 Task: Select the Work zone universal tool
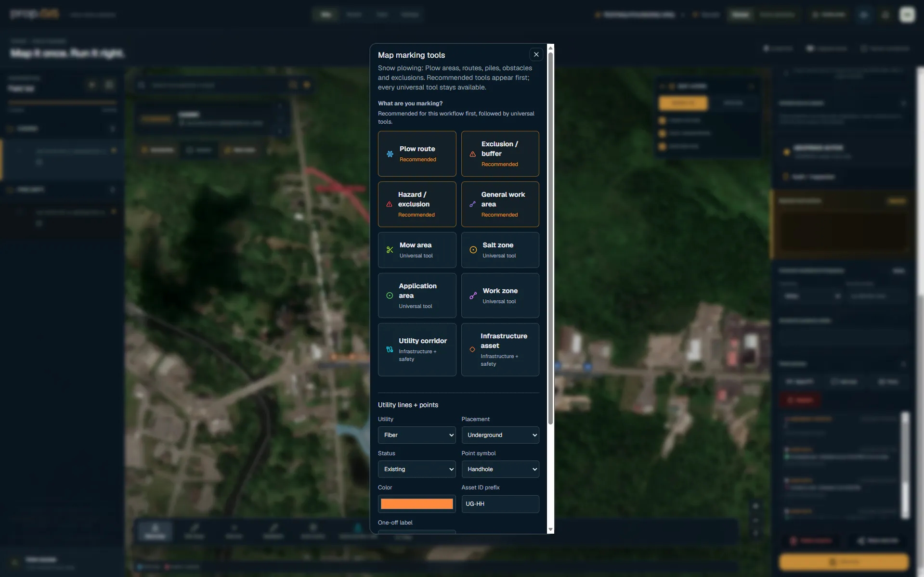(500, 295)
